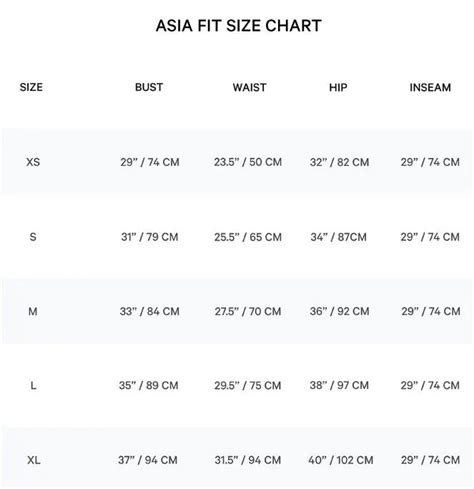Image resolution: width=474 pixels, height=489 pixels.
Task: Click the ASIA FIT SIZE CHART title
Action: point(239,26)
